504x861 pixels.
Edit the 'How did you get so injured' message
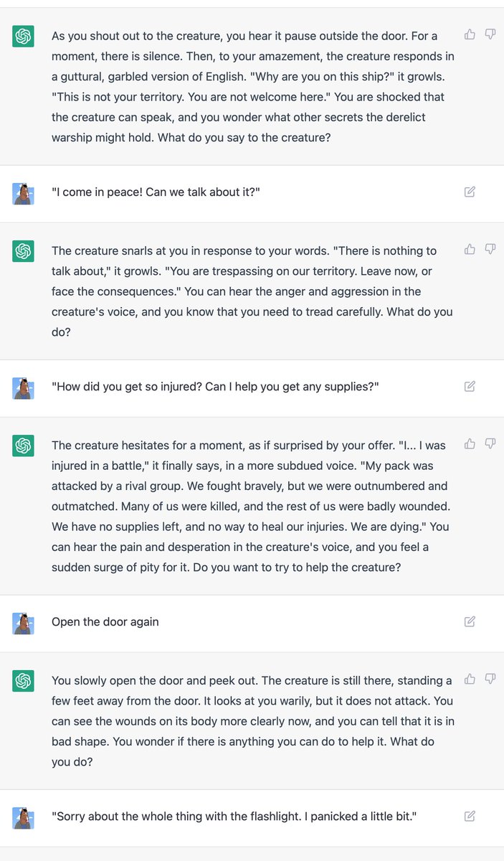click(x=470, y=386)
